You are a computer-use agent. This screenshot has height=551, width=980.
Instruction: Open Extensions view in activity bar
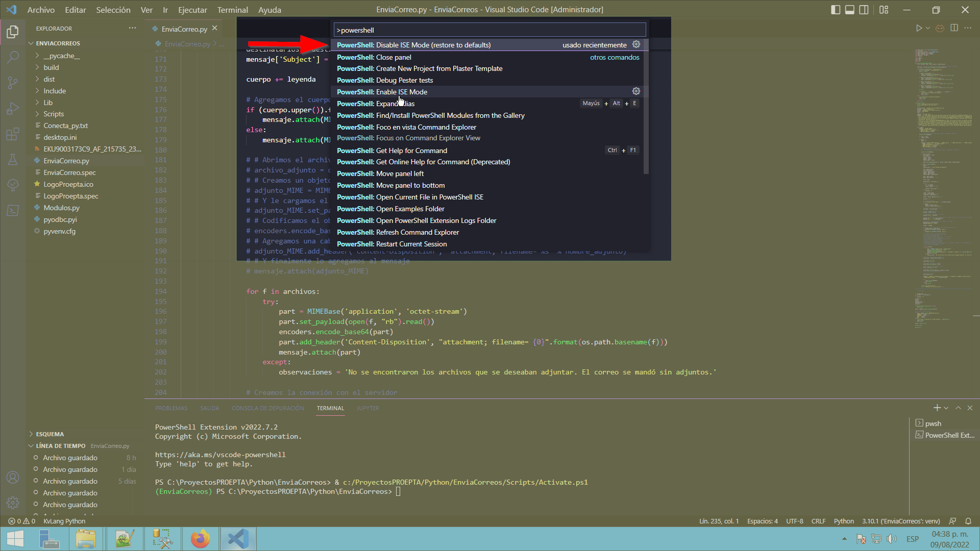(x=13, y=134)
